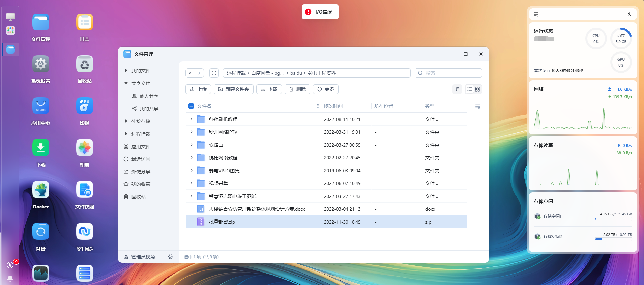Open column settings icon in table header

click(x=478, y=106)
